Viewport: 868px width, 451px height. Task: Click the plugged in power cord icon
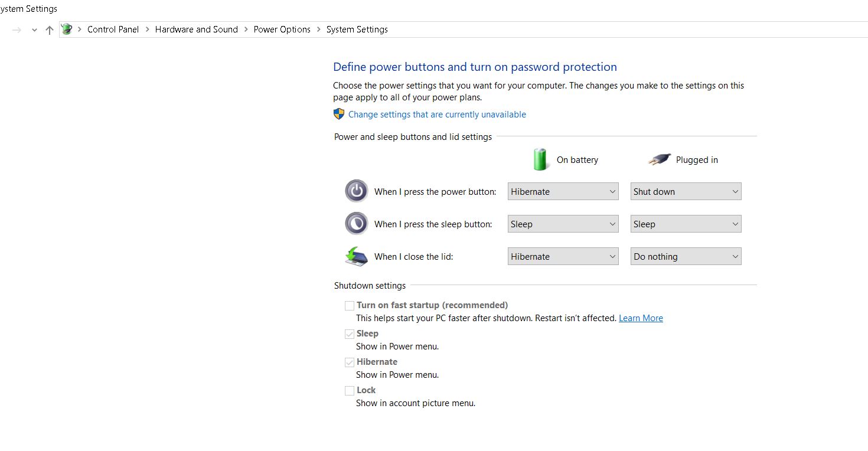coord(659,159)
